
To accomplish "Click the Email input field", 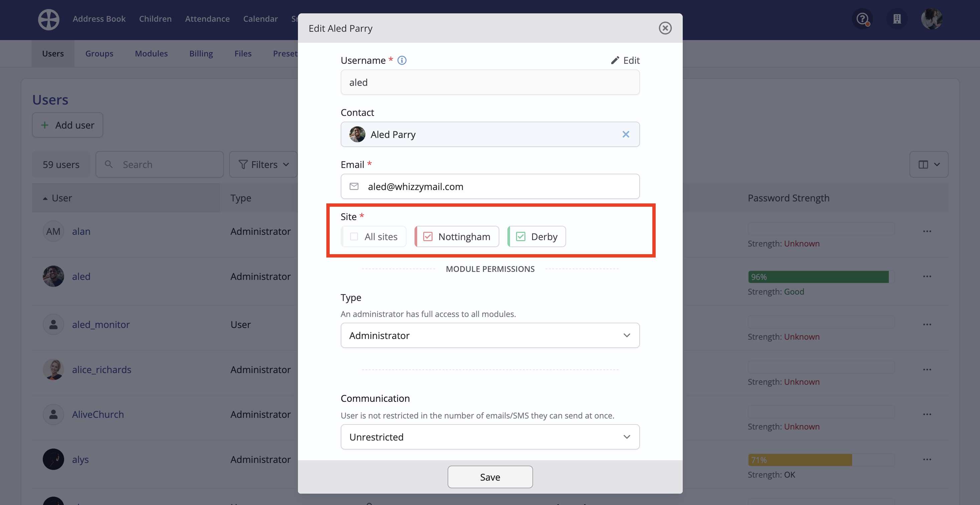I will click(x=490, y=186).
